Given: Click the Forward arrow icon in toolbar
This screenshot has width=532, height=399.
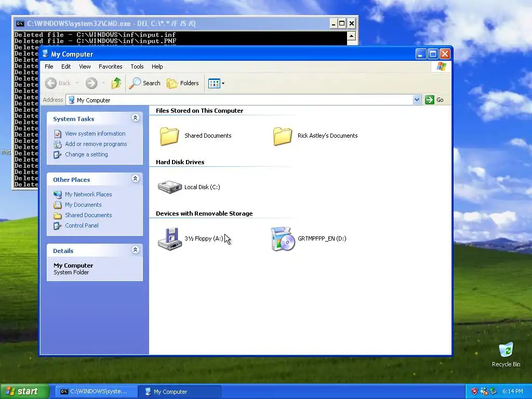Looking at the screenshot, I should (x=91, y=83).
